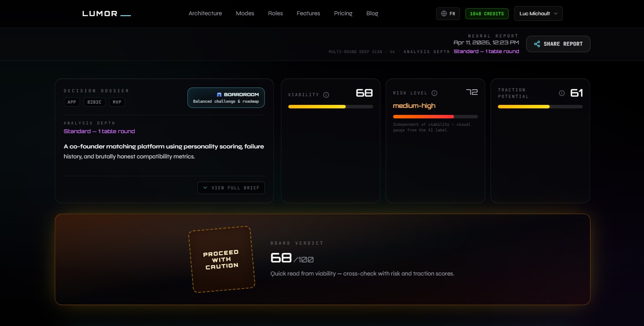Screen dimensions: 644x326
Task: Click the globe language icon
Action: pos(444,13)
